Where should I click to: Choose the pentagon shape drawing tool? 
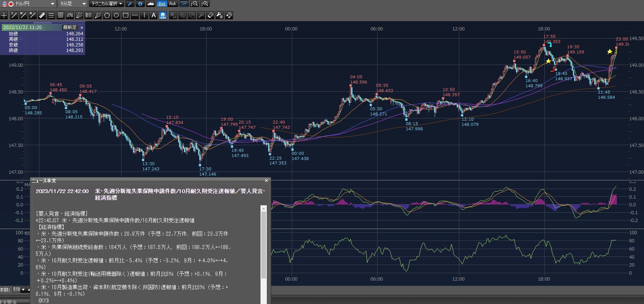[107, 15]
